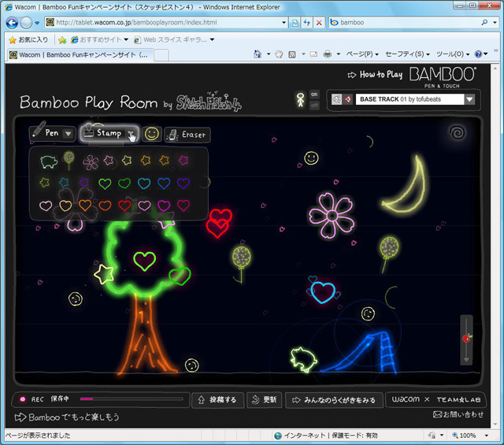Open the お気に入り favorites panel

coord(28,39)
